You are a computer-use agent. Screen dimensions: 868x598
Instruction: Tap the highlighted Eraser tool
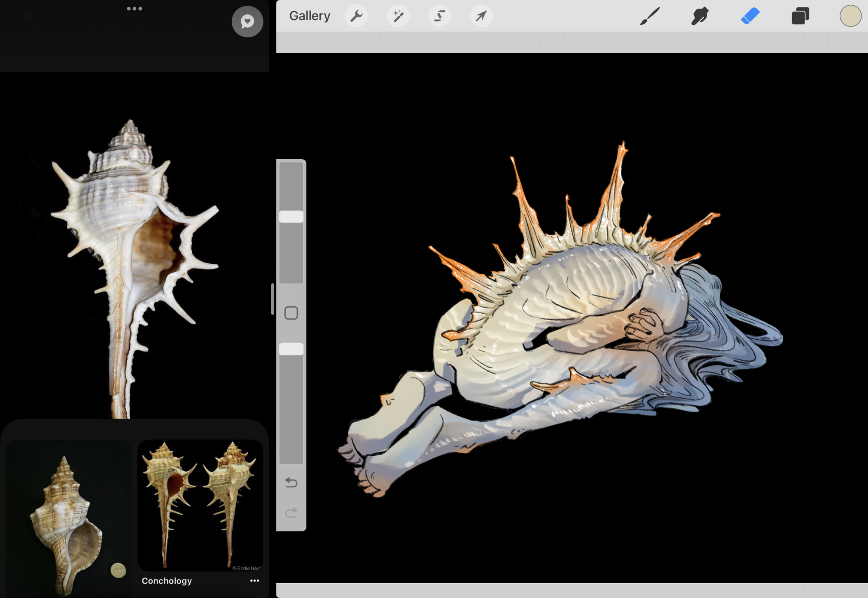750,16
